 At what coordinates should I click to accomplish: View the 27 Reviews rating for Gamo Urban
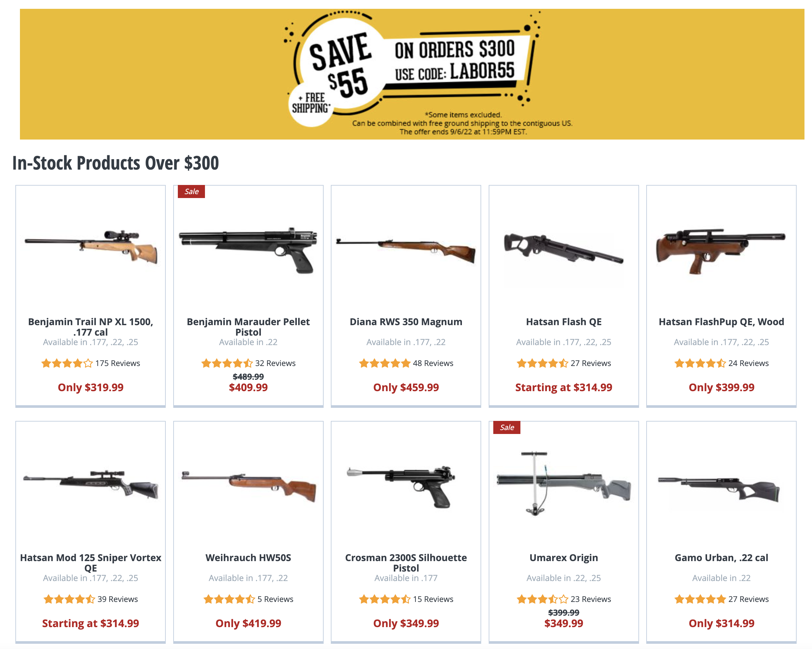(x=721, y=599)
